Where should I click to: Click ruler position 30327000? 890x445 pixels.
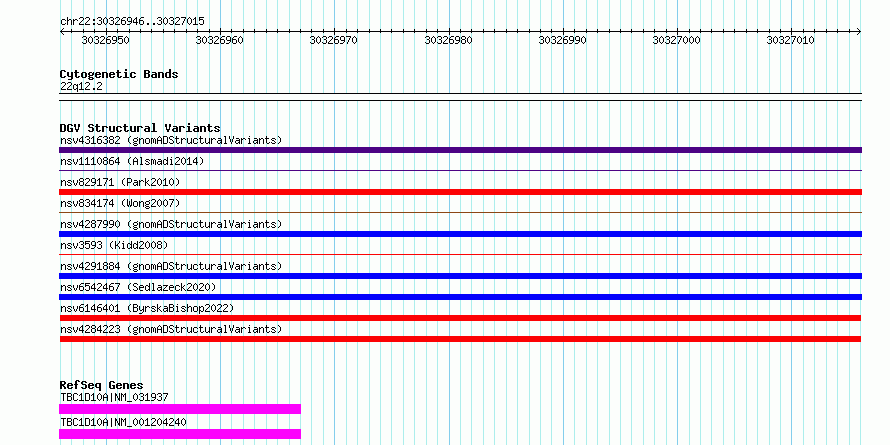677,40
